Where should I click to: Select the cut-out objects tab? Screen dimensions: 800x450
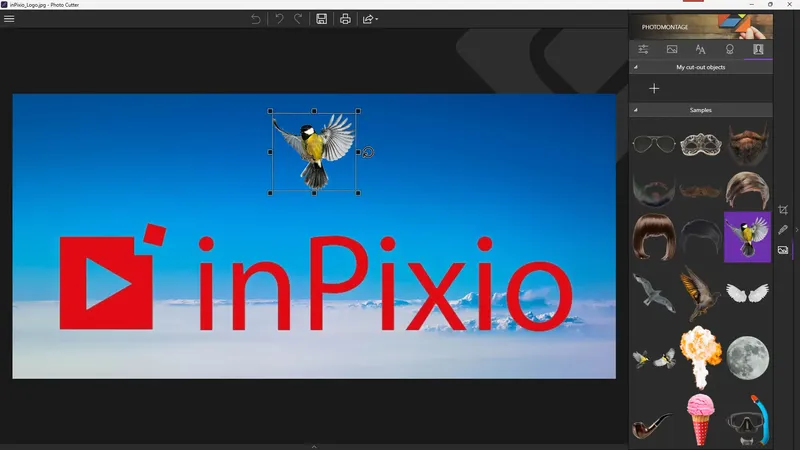758,49
